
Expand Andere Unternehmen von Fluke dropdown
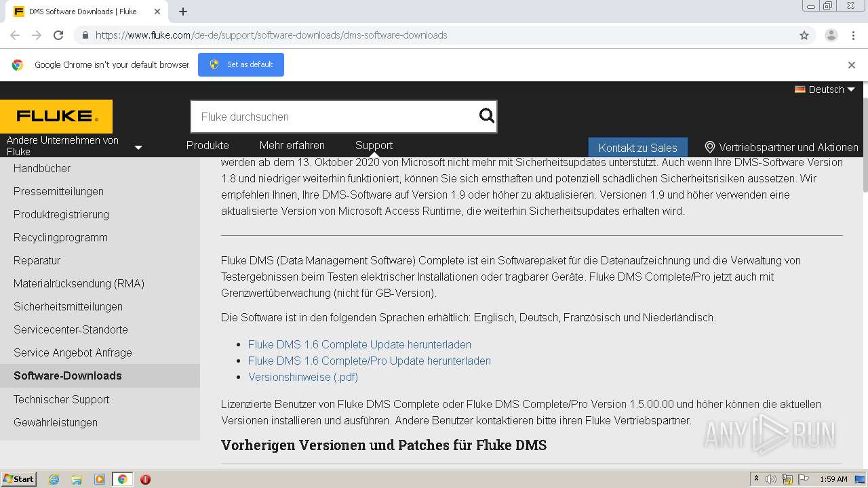(x=138, y=148)
